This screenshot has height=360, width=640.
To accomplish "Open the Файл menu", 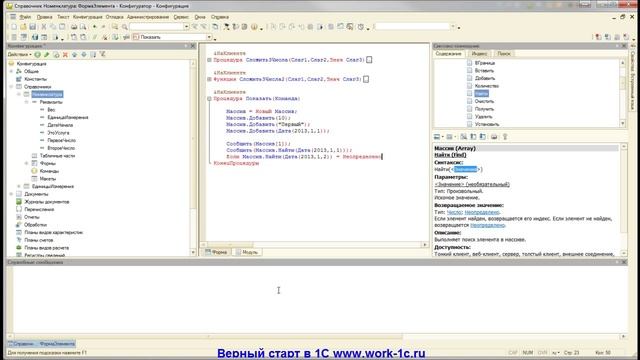I will (x=25, y=17).
